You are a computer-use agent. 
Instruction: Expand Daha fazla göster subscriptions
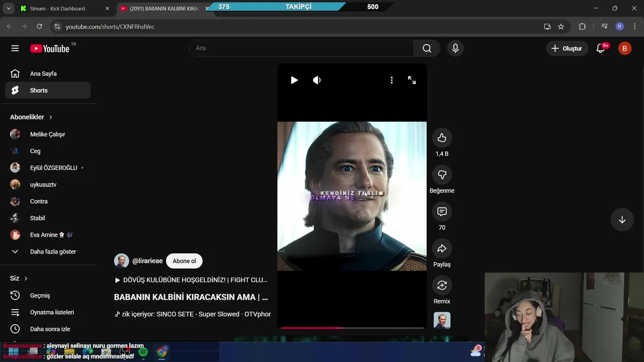[x=48, y=251]
